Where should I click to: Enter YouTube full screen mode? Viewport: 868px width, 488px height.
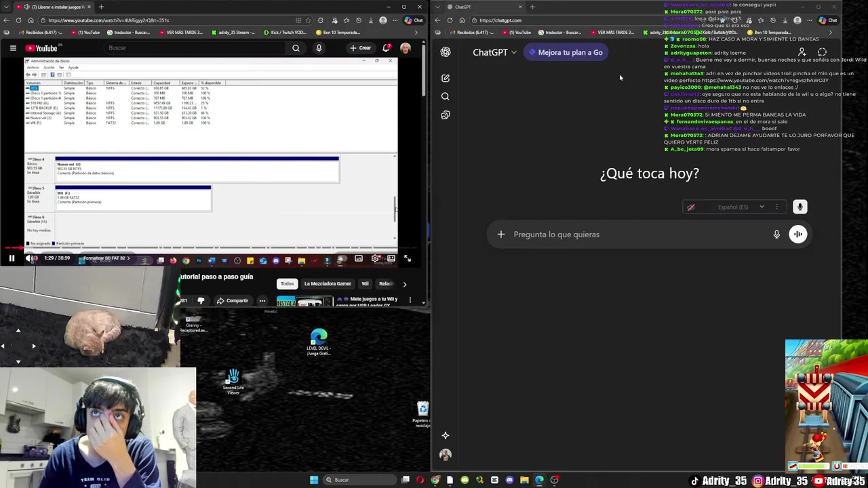pyautogui.click(x=407, y=258)
